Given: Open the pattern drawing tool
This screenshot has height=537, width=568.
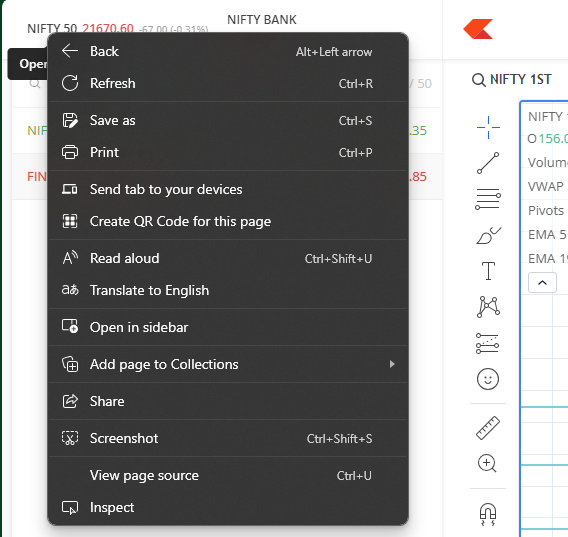Looking at the screenshot, I should tap(488, 307).
